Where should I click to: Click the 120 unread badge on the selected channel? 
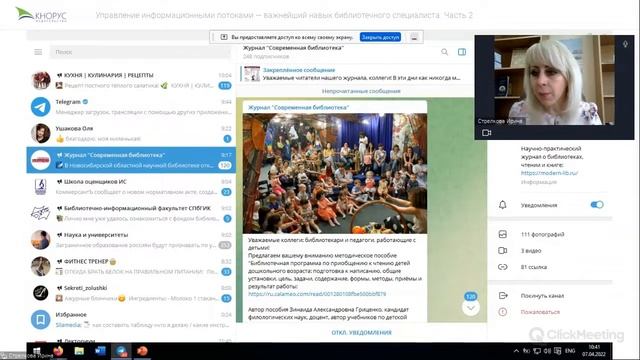coord(224,165)
